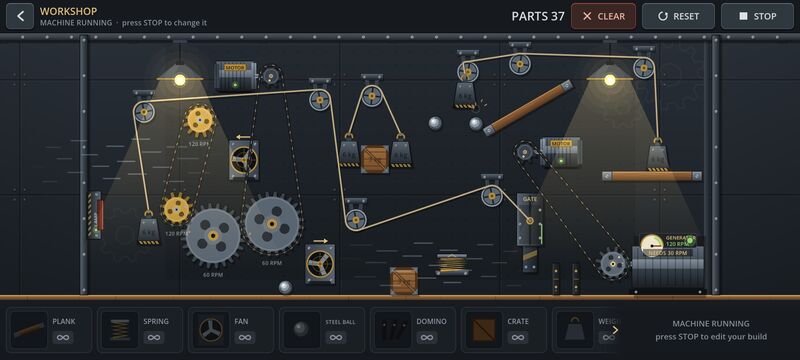Select the upper yellow 120 RPM gear
The width and height of the screenshot is (800, 360).
(x=199, y=120)
